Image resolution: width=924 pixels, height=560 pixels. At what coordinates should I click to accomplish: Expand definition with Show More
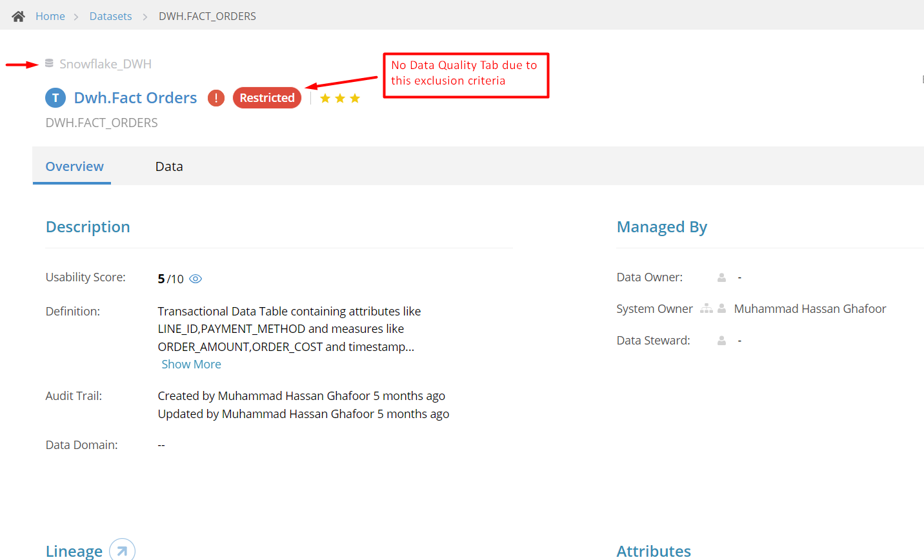click(191, 364)
